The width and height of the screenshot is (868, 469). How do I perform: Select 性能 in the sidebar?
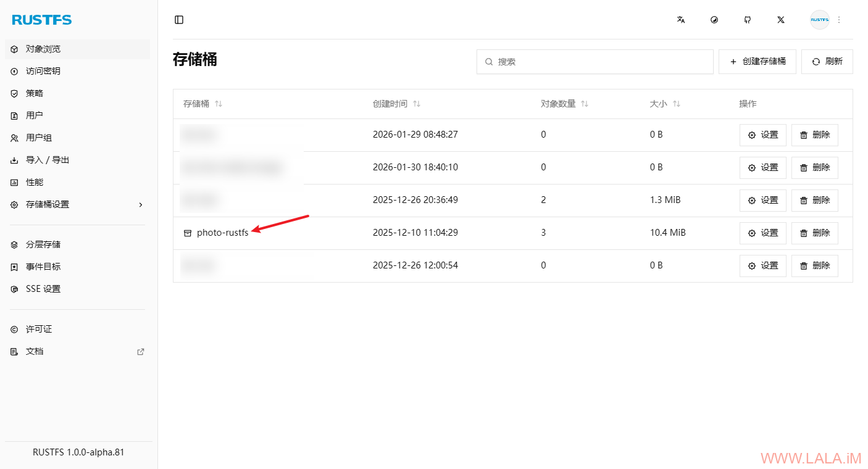pos(35,182)
